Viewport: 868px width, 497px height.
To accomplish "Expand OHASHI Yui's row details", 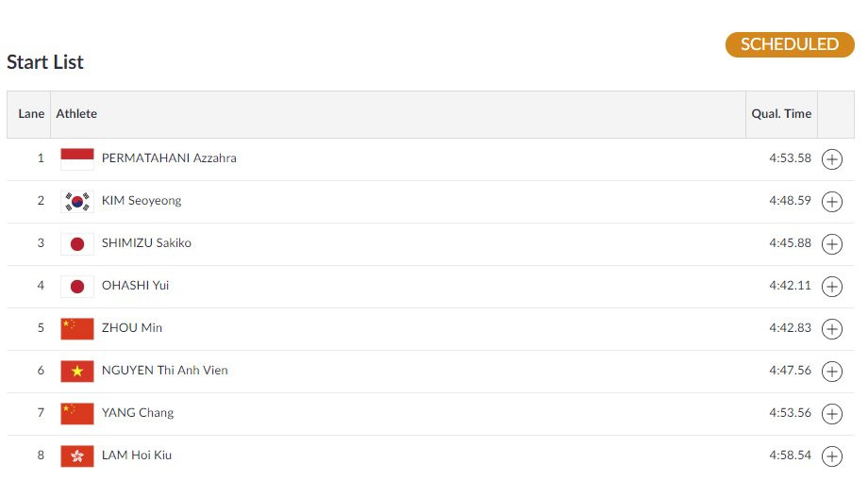I will point(831,287).
